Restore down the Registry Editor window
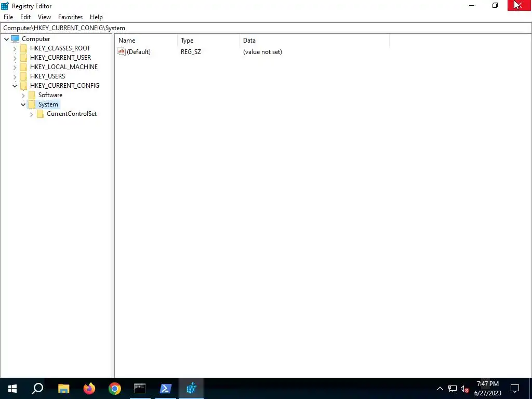The height and width of the screenshot is (399, 532). pos(495,5)
